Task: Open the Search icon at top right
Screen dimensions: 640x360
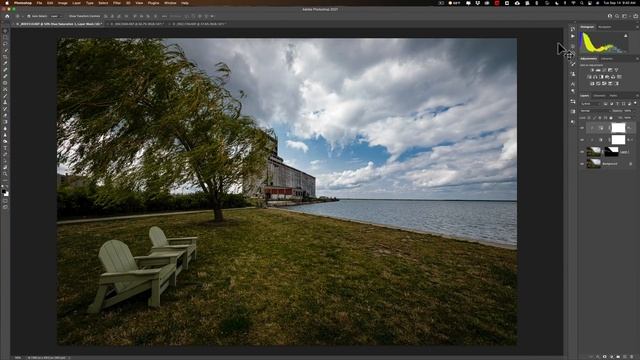Action: tap(617, 16)
